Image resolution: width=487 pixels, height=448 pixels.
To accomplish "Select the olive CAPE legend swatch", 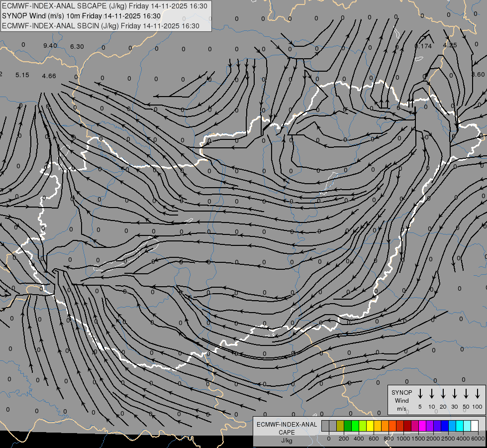I will (340, 426).
